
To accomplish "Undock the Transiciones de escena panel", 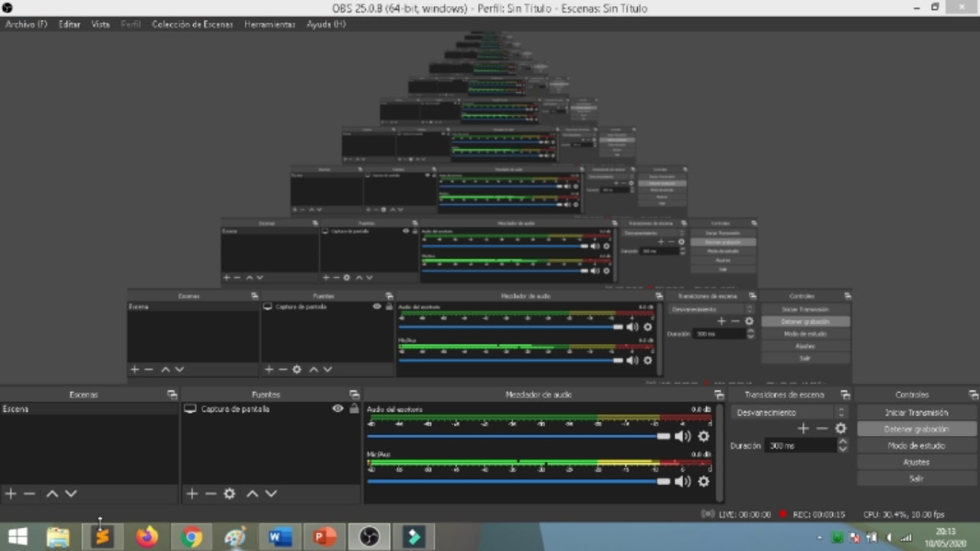I will [845, 395].
